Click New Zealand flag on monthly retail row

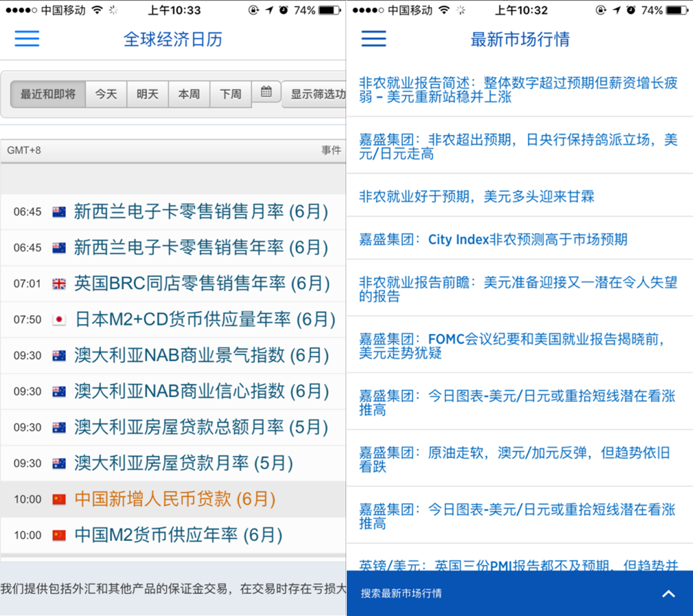pyautogui.click(x=59, y=212)
